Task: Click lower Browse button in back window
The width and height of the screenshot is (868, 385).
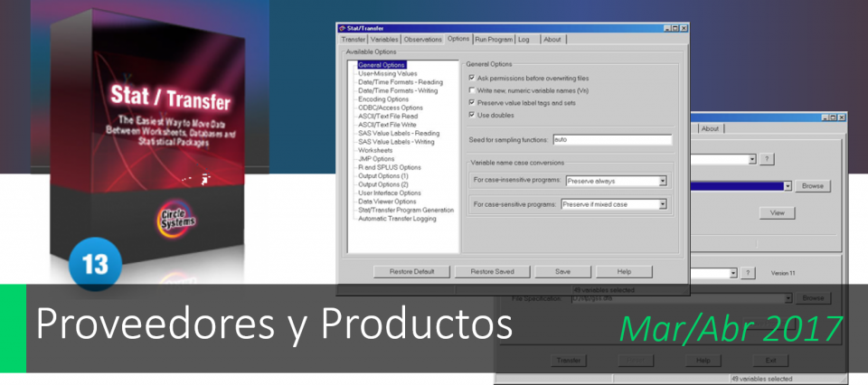Action: pos(813,297)
